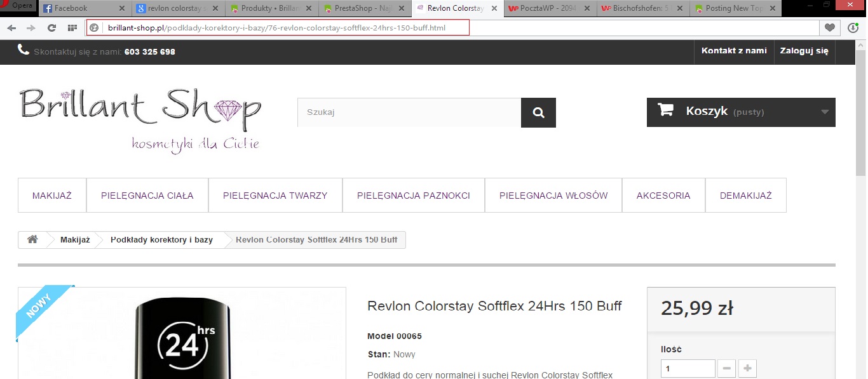Click the Revlon product image
The width and height of the screenshot is (868, 379).
pyautogui.click(x=182, y=333)
